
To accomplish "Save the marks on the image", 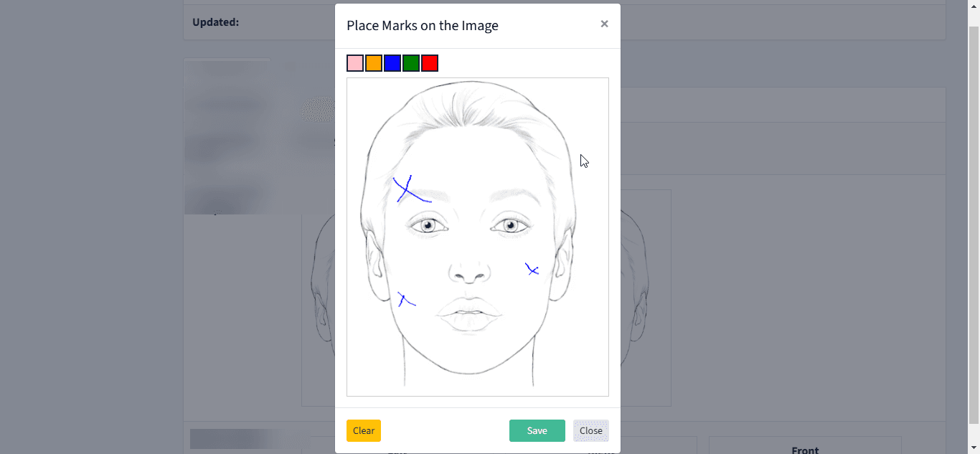I will [x=537, y=430].
